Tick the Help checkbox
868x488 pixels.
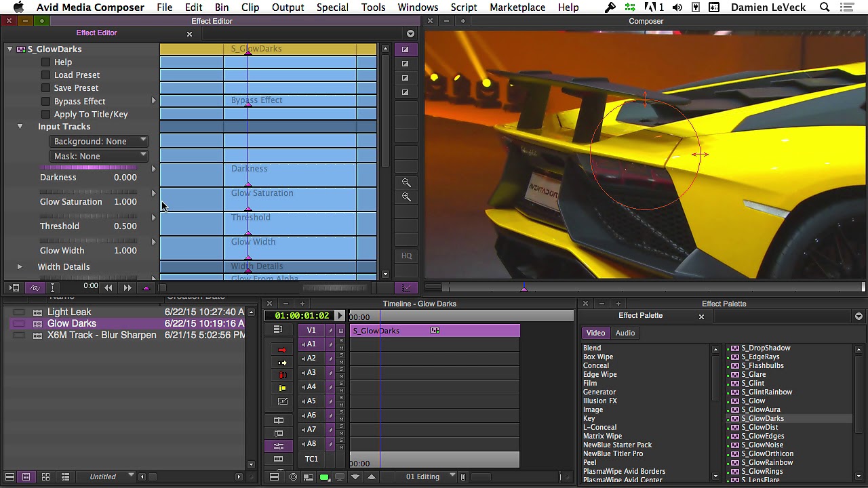click(45, 62)
